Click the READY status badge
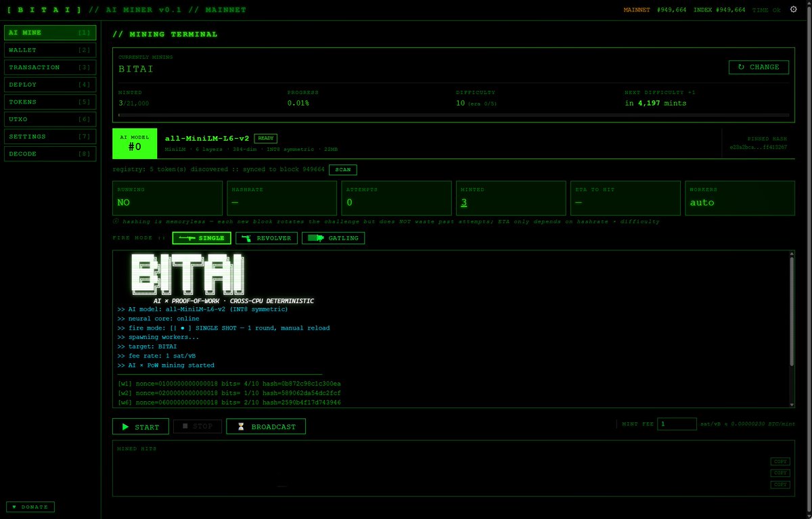Screen dimensions: 812x519 (266, 138)
